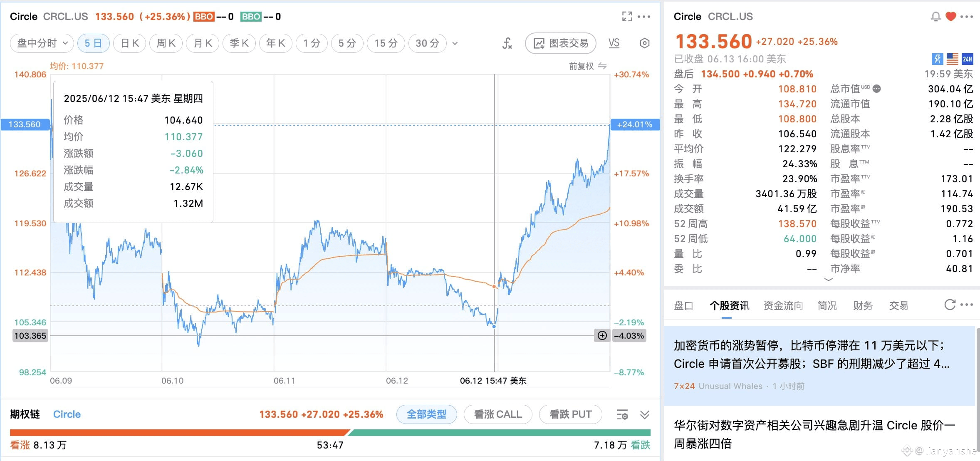Image resolution: width=980 pixels, height=461 pixels.
Task: Expand more quote stats below 委比
Action: pyautogui.click(x=828, y=280)
